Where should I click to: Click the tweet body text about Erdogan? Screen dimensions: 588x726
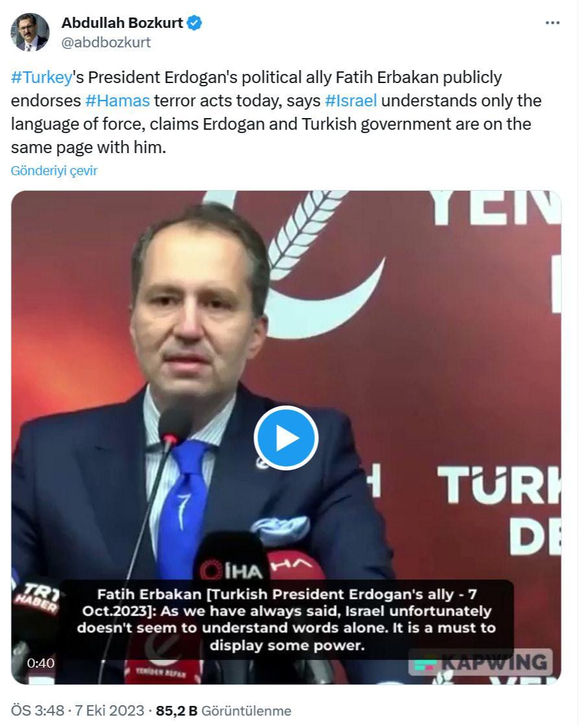276,112
